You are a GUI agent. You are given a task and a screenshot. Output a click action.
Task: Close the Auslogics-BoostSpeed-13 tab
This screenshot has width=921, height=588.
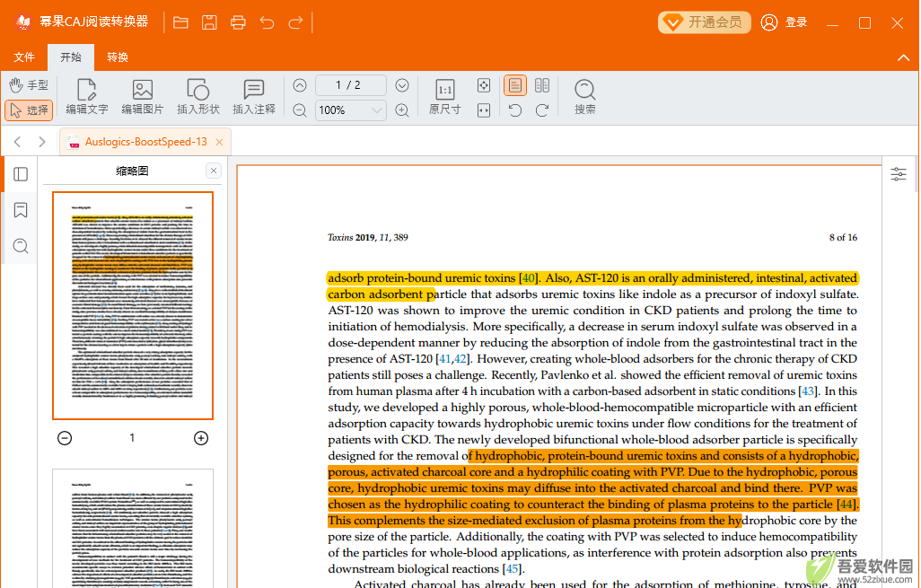219,142
